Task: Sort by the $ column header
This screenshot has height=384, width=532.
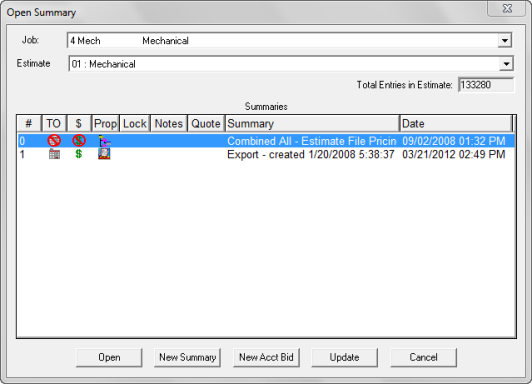Action: 79,123
